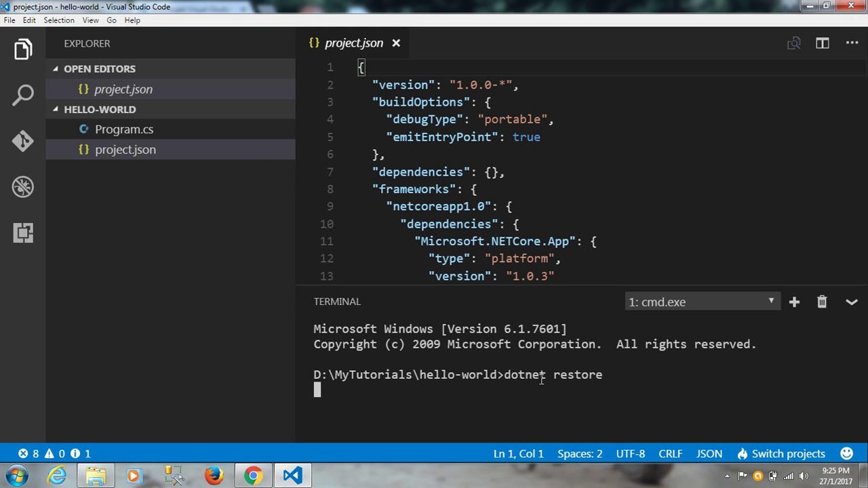868x488 pixels.
Task: Open the Help menu
Action: (132, 20)
